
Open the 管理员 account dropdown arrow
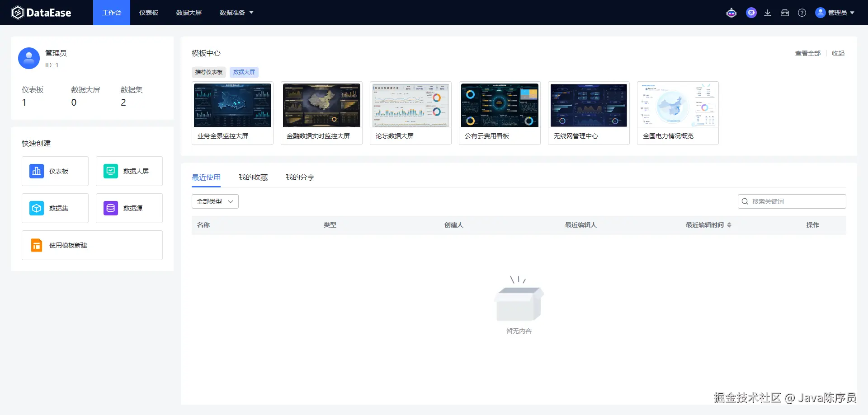click(x=852, y=13)
